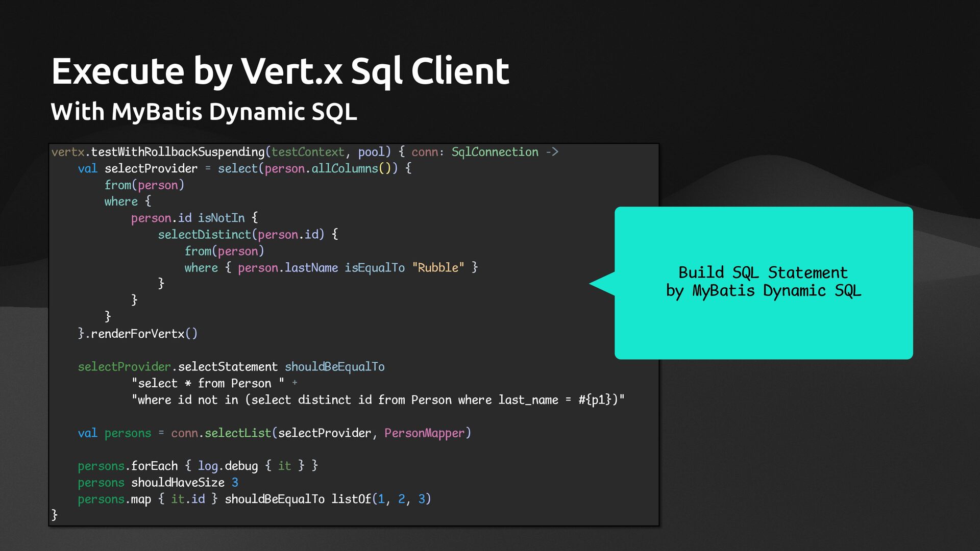Click the 'isNotIn' keyword in the code
The width and height of the screenshot is (980, 551).
pyautogui.click(x=221, y=218)
